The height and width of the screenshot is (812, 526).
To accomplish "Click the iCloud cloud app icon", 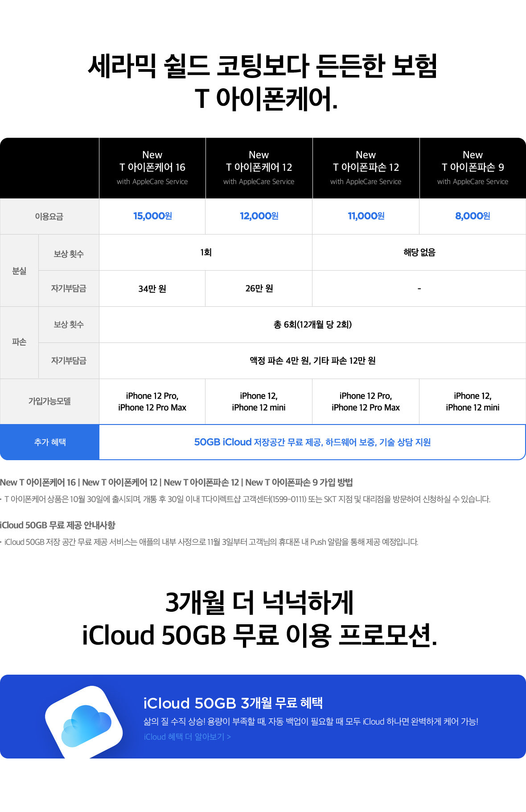I will 84,723.
